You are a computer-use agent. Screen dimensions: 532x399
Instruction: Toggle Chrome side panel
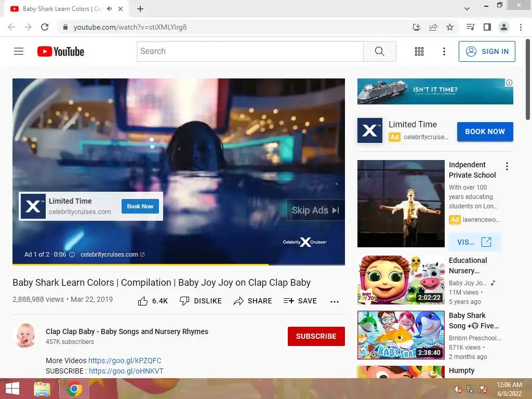pyautogui.click(x=487, y=27)
